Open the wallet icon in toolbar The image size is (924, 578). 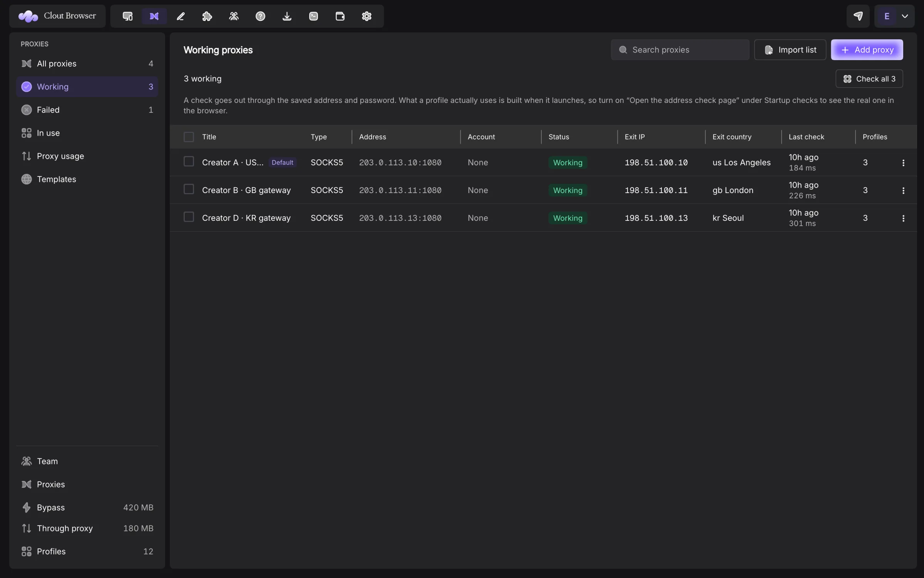click(x=340, y=16)
